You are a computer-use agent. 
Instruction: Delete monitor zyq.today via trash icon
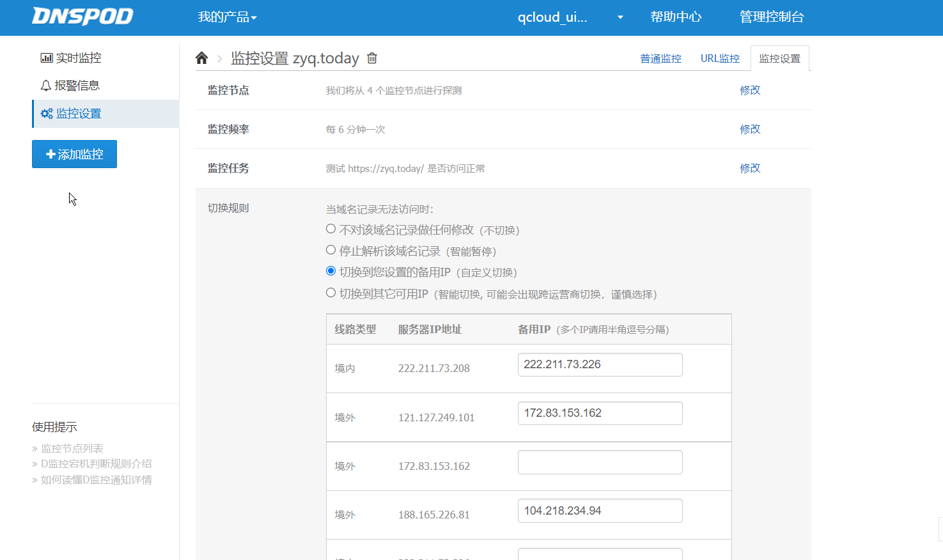(x=372, y=58)
